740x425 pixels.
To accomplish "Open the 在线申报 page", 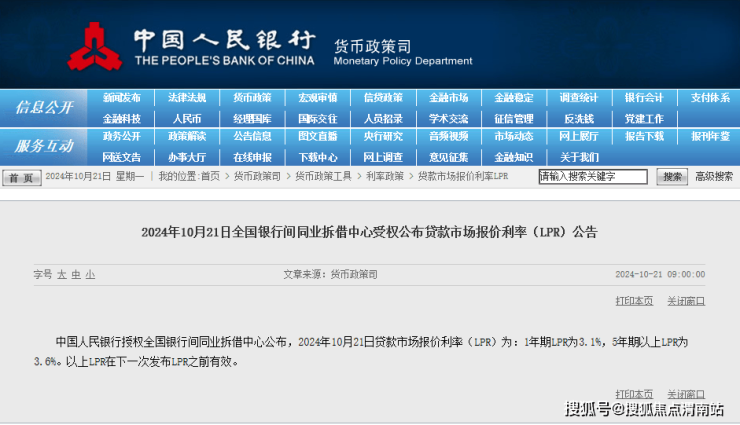I will click(x=252, y=157).
